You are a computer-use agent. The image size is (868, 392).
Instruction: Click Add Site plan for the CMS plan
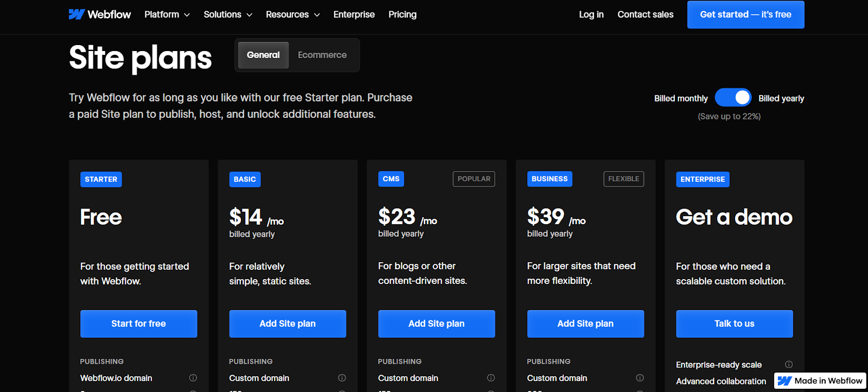[437, 324]
